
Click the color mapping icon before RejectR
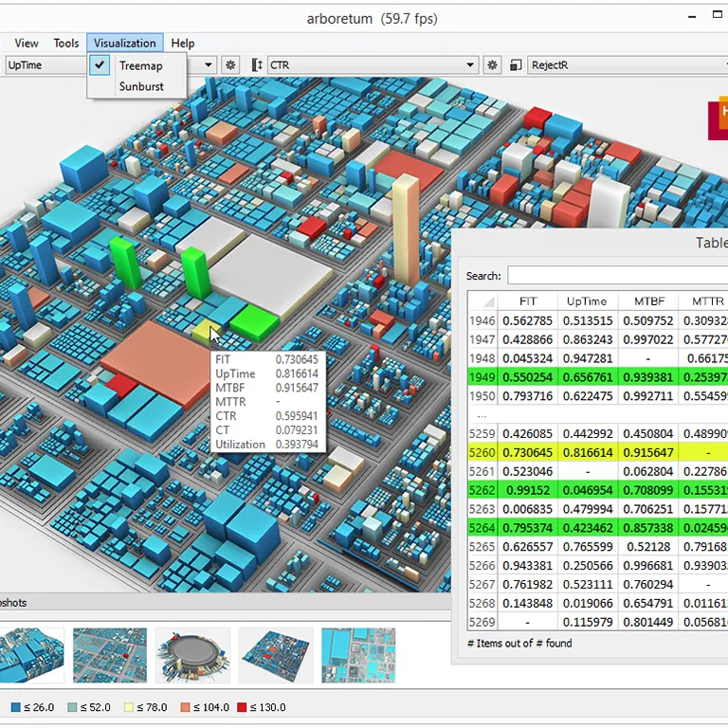coord(516,65)
